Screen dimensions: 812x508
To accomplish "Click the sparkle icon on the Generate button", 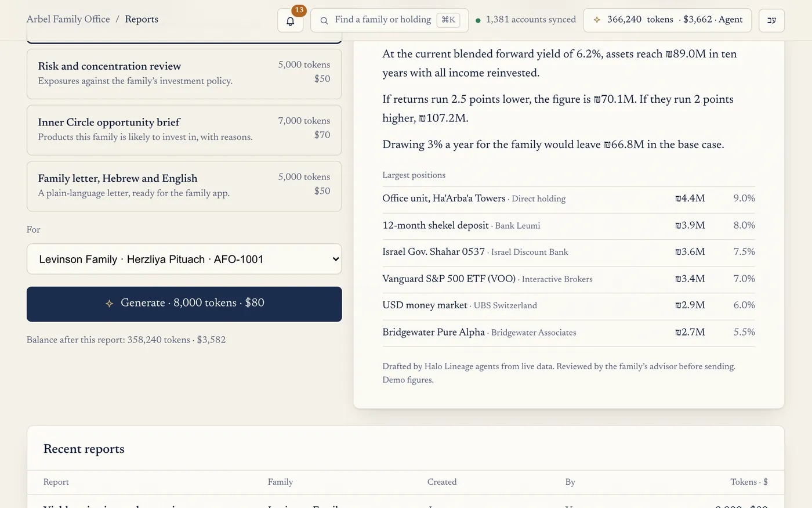I will pyautogui.click(x=109, y=303).
